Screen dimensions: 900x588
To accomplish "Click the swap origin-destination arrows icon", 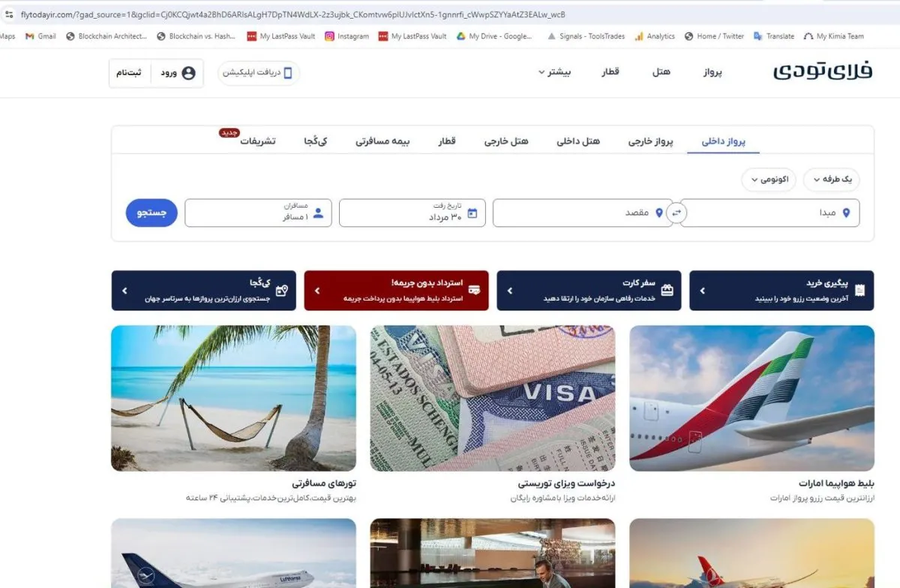I will 676,213.
